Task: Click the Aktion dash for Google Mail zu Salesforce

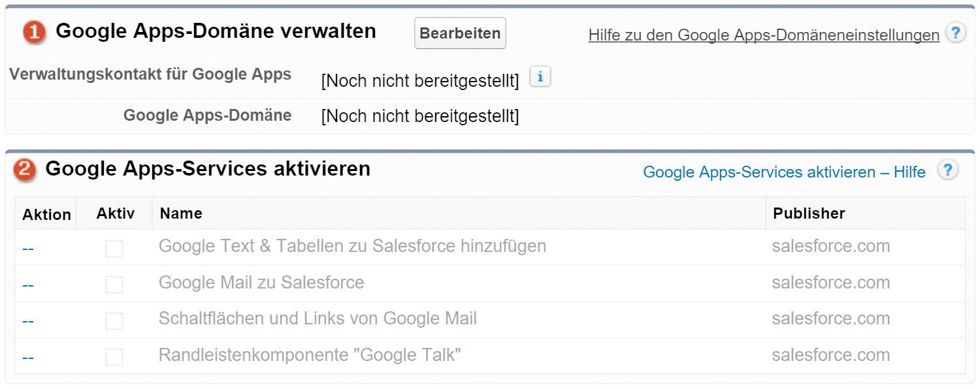Action: (x=28, y=285)
